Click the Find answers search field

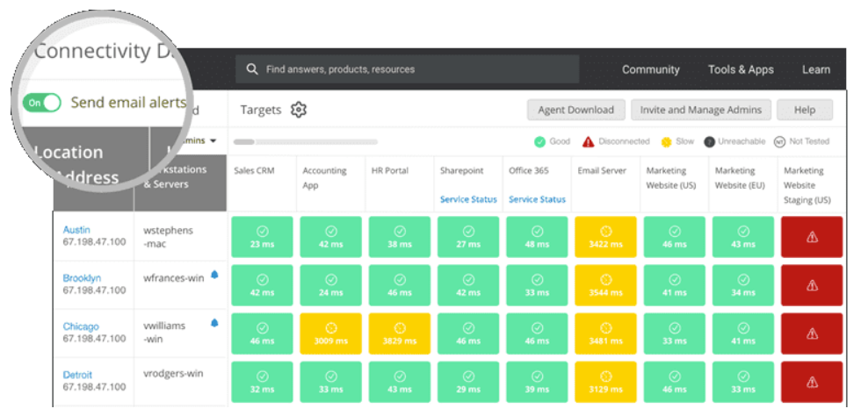click(x=408, y=69)
